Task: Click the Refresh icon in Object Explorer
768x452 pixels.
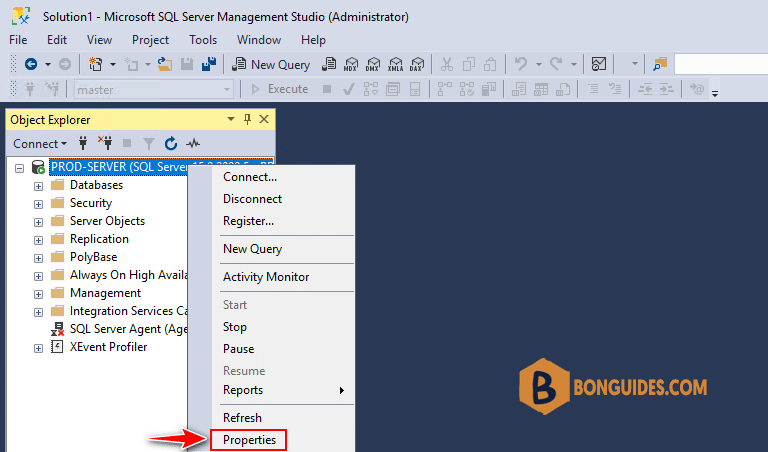Action: [170, 143]
